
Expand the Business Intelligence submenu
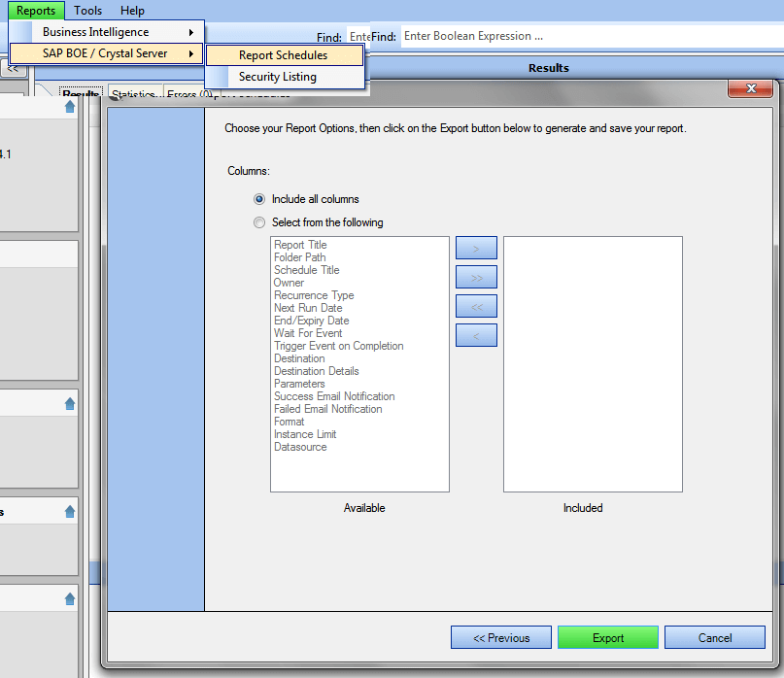coord(105,32)
